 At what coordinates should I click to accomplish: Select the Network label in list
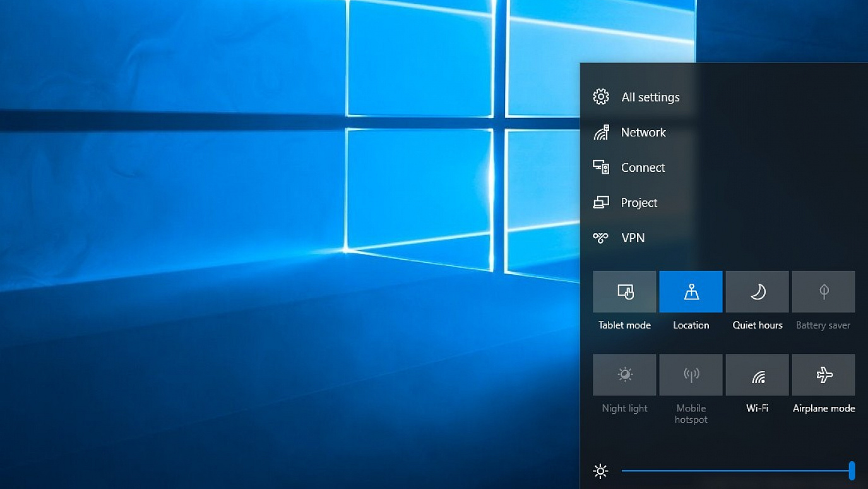point(643,132)
